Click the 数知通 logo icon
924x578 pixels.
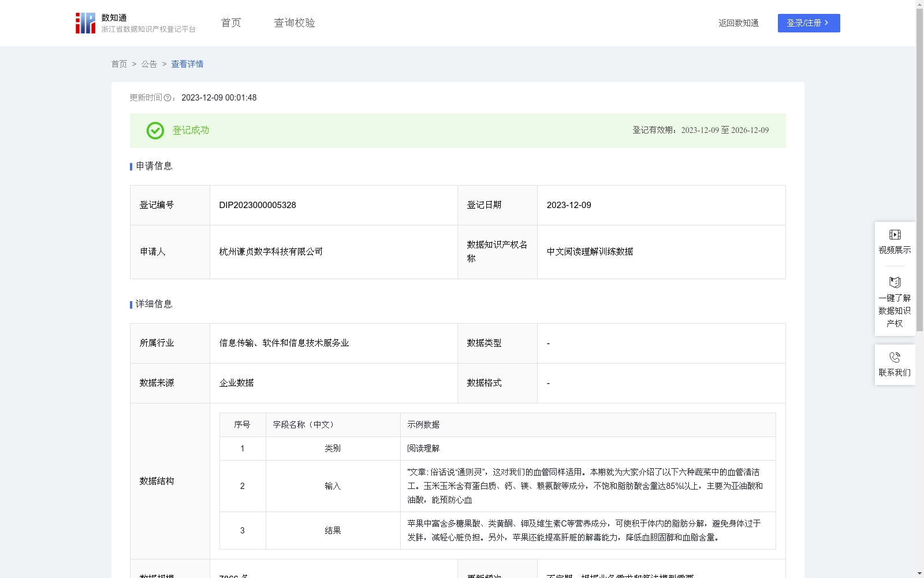coord(85,23)
